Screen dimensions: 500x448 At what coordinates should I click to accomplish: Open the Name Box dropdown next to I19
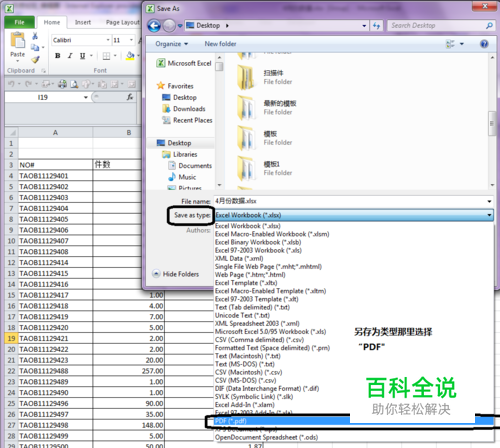click(x=86, y=97)
